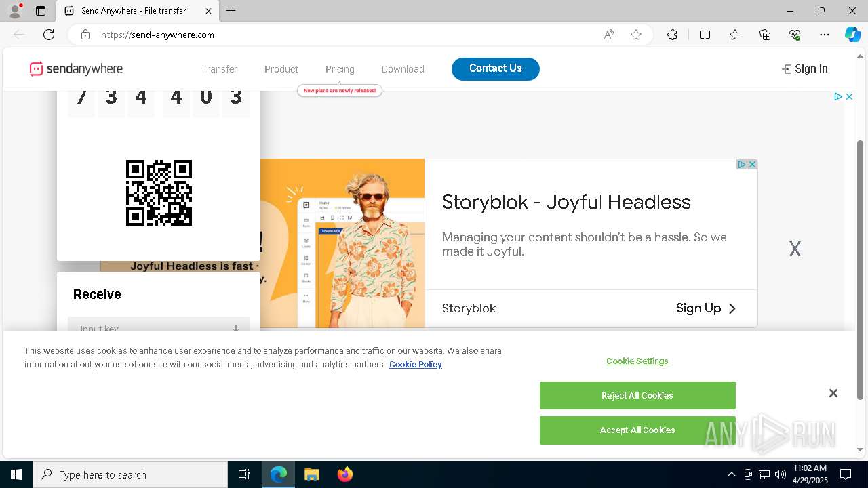This screenshot has width=868, height=488.
Task: Show hidden system tray icons
Action: click(x=731, y=474)
